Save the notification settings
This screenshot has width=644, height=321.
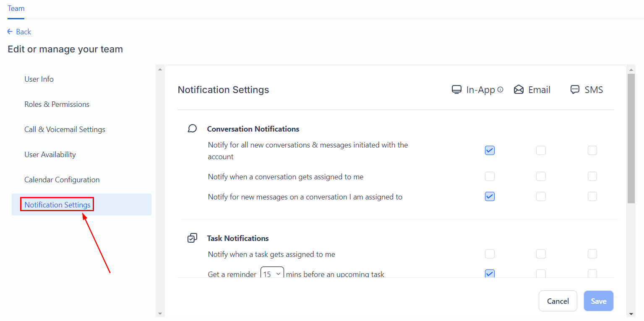coord(598,301)
